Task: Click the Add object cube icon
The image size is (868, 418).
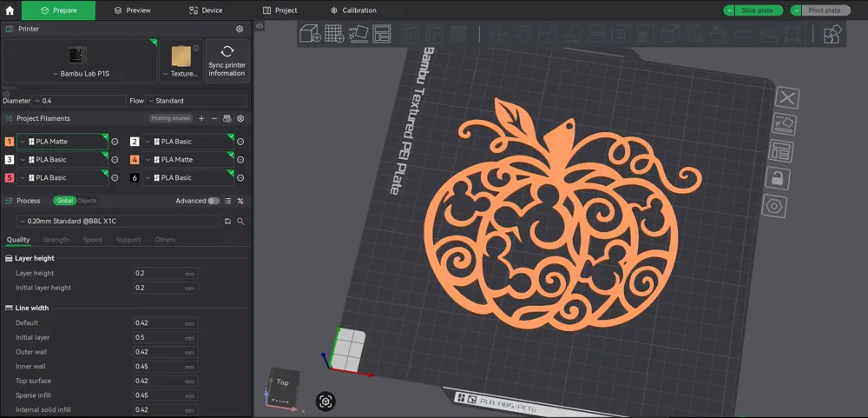Action: [x=310, y=33]
